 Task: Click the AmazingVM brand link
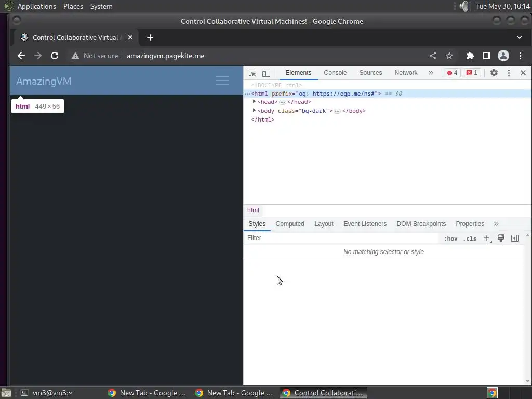coord(44,81)
